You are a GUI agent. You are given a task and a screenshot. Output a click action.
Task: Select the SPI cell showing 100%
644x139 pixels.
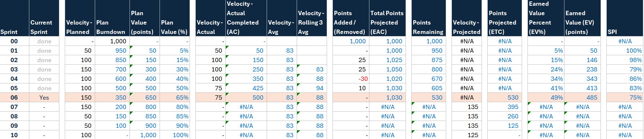coord(624,51)
